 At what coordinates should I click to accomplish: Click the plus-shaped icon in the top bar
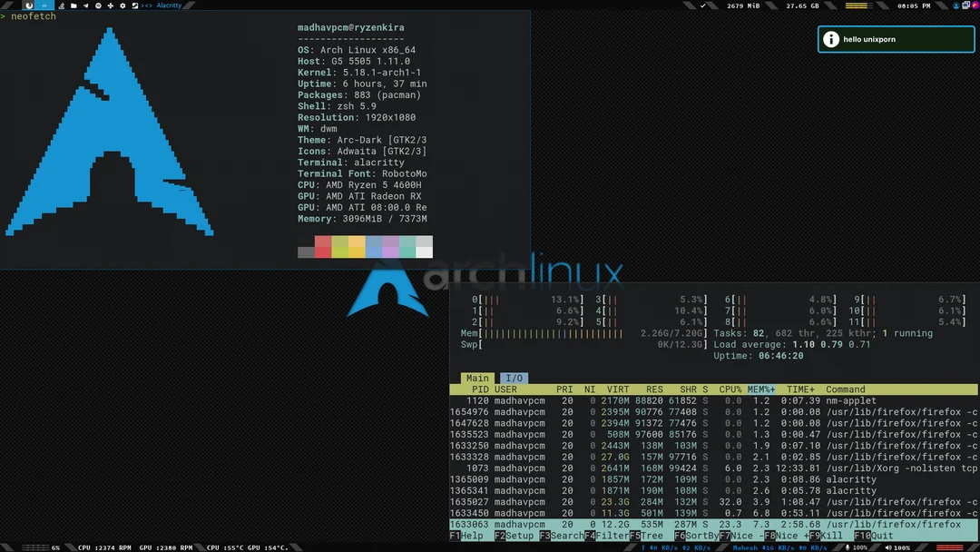click(110, 5)
